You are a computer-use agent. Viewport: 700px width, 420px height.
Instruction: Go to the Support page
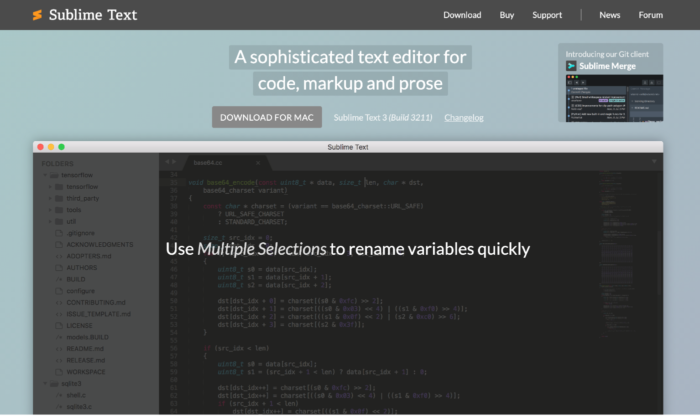(547, 15)
